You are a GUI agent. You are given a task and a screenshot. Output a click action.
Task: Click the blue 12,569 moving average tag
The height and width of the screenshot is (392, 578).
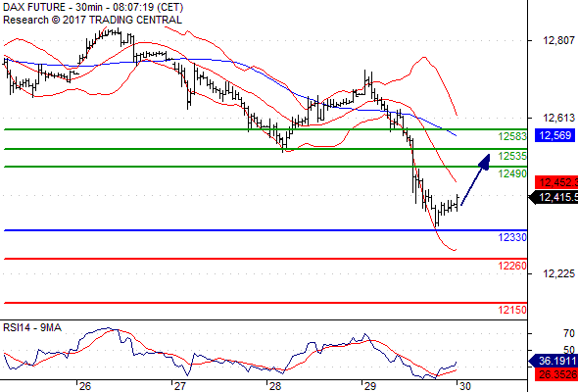pos(555,135)
